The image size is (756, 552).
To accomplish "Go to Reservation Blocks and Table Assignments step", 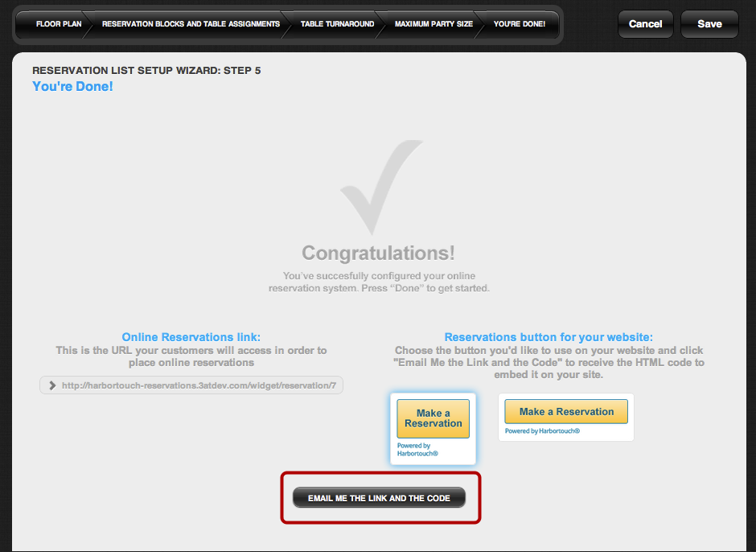I will click(x=190, y=24).
